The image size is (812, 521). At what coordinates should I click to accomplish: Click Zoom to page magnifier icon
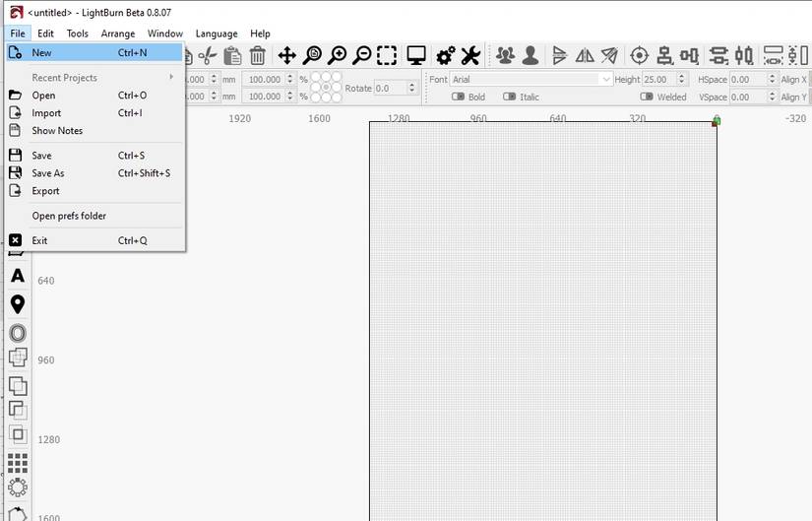[x=312, y=55]
